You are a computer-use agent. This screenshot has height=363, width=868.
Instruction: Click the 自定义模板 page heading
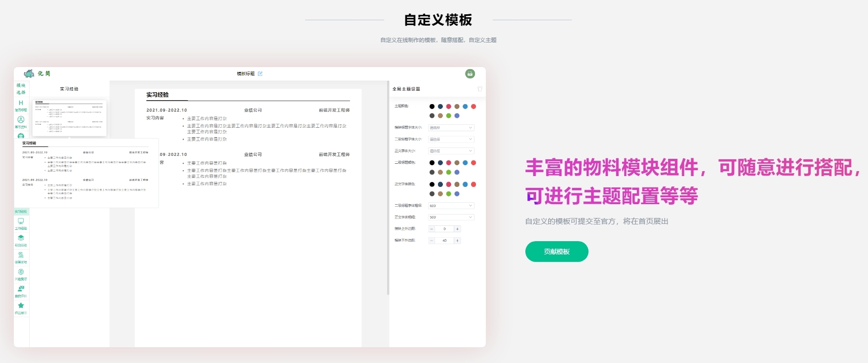click(438, 20)
